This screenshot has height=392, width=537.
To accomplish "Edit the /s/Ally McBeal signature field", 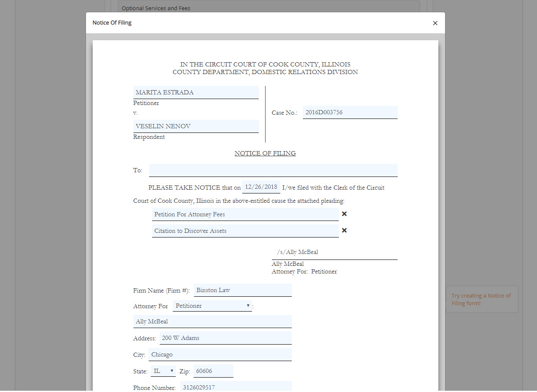I will point(334,252).
